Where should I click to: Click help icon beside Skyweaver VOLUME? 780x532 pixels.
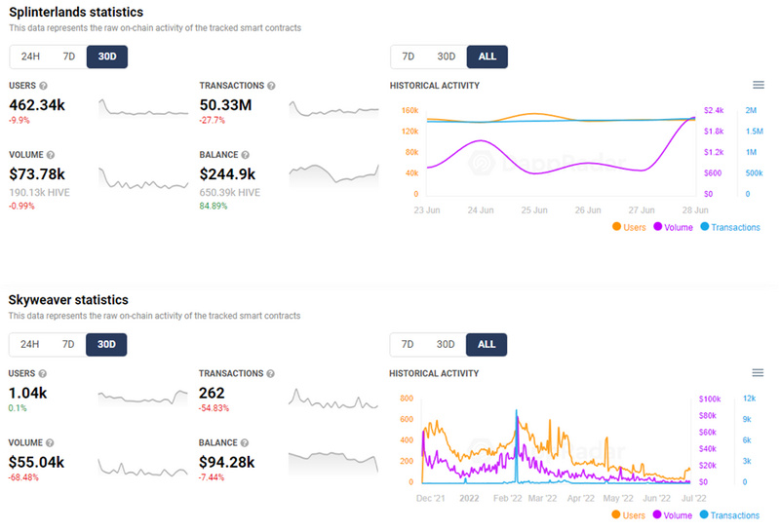coord(51,440)
